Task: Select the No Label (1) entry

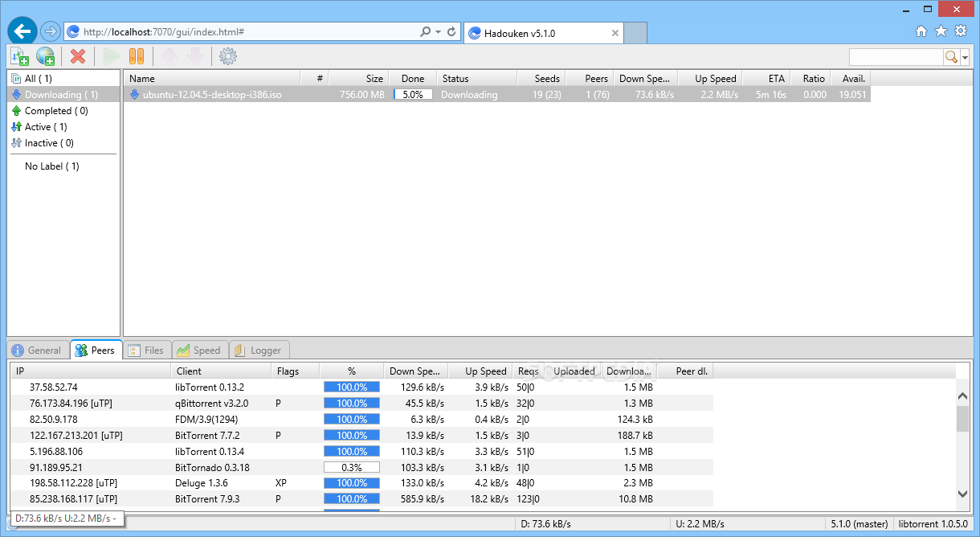Action: (63, 166)
